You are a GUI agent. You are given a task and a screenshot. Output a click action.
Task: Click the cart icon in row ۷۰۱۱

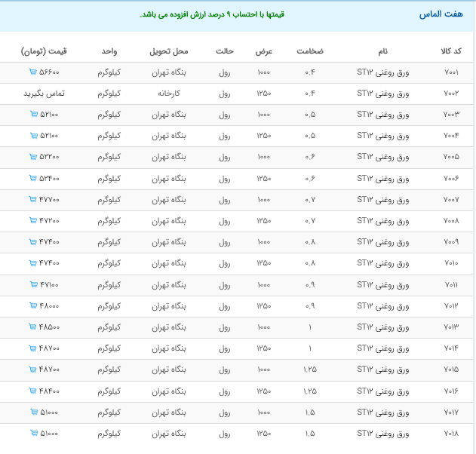33,285
